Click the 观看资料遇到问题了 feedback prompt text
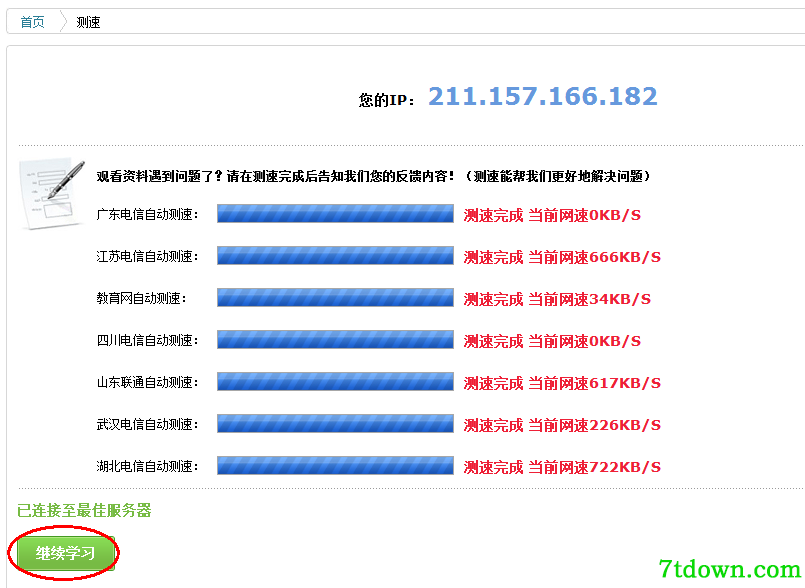The image size is (805, 588). 373,177
